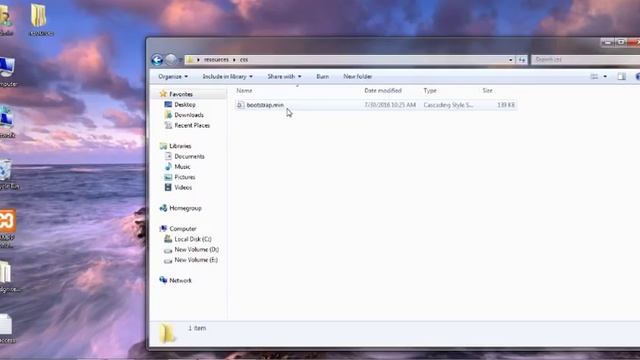The image size is (640, 360).
Task: Click the Local Disk (C:) drive icon
Action: click(x=168, y=239)
